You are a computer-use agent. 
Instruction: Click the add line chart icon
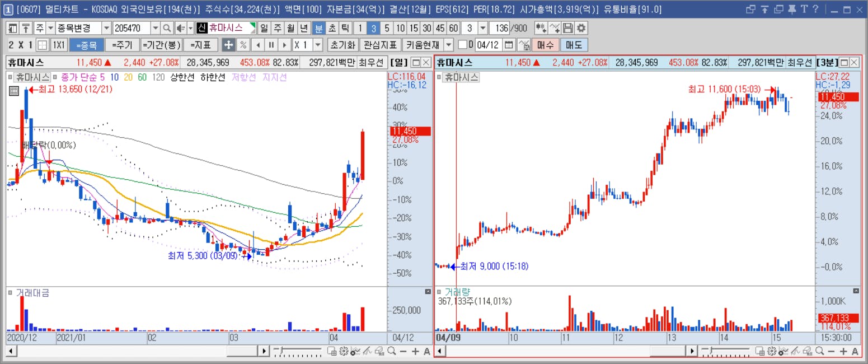(555, 28)
